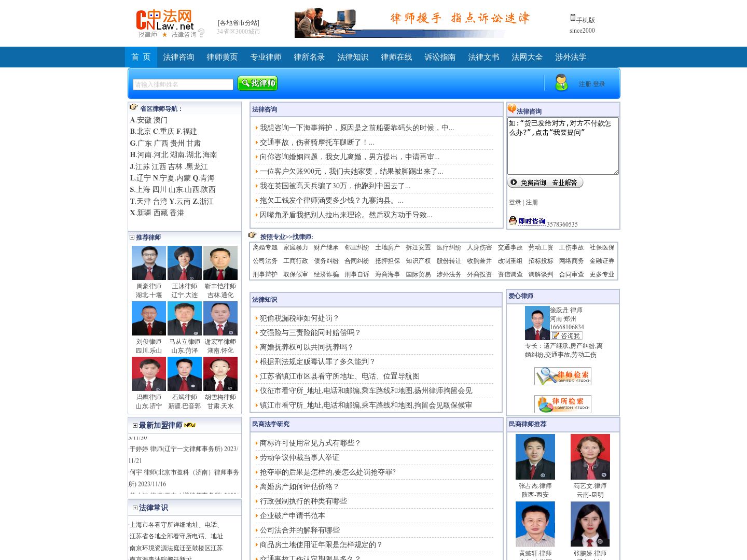Viewport: 747px width, 560px height.
Task: Open photo of 谢宏军律师 湖南怀化
Action: point(220,318)
